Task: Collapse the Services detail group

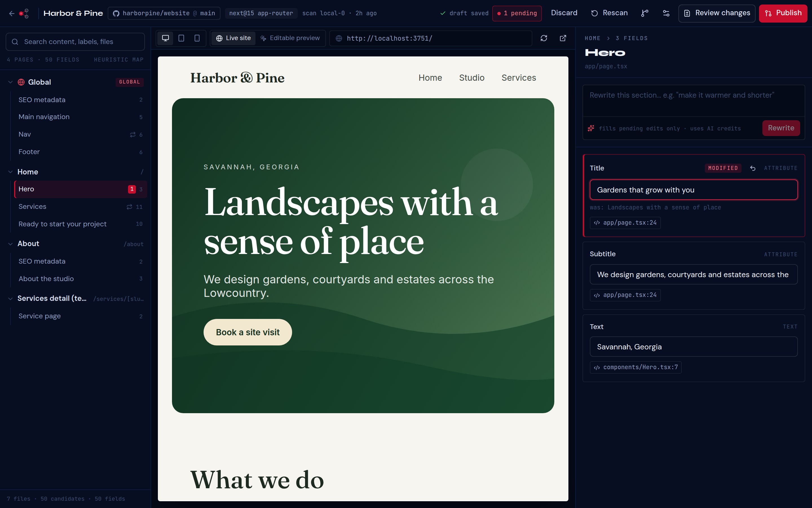Action: (10, 298)
